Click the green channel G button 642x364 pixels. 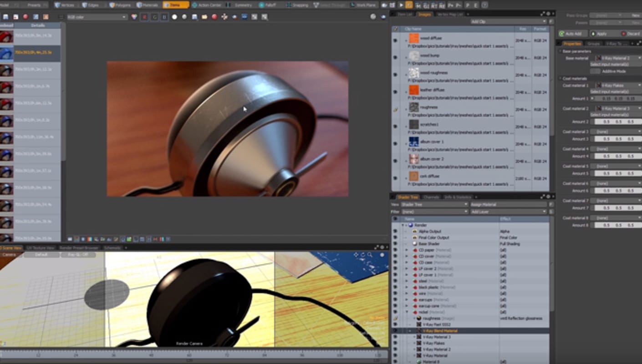coord(154,17)
